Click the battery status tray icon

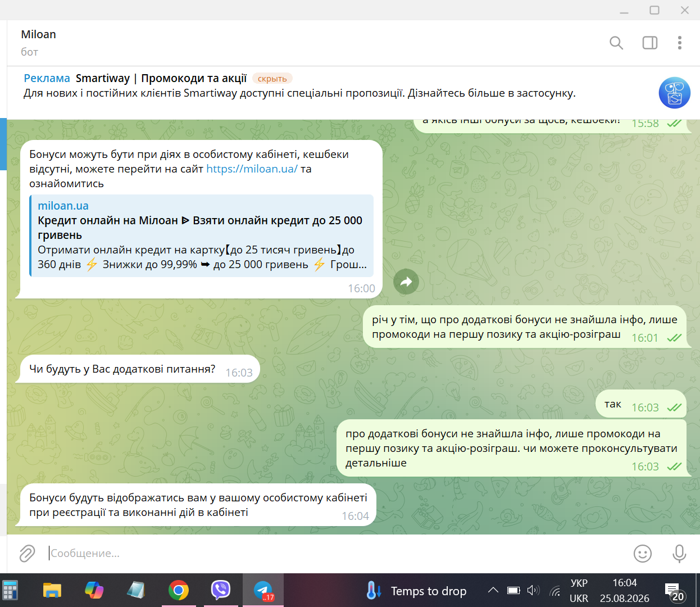click(513, 590)
